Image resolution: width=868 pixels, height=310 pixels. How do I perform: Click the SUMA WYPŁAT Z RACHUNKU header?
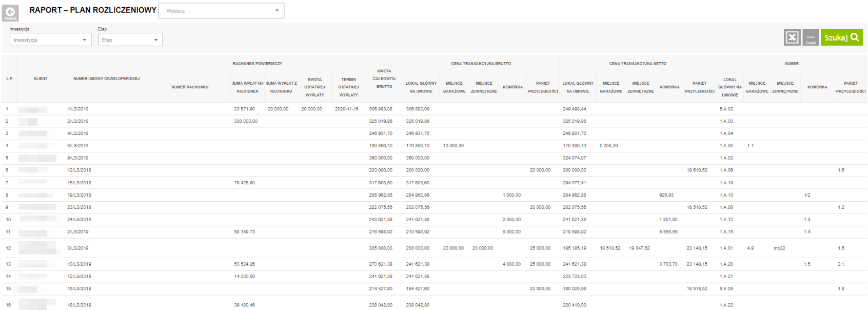(281, 87)
